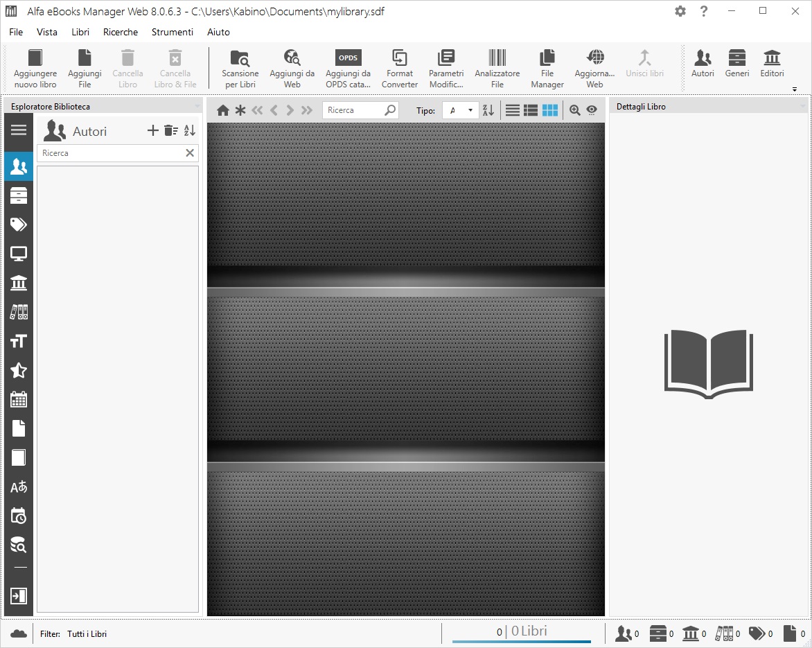Click Aggiorna Web toolbar icon
The width and height of the screenshot is (812, 648).
tap(594, 69)
